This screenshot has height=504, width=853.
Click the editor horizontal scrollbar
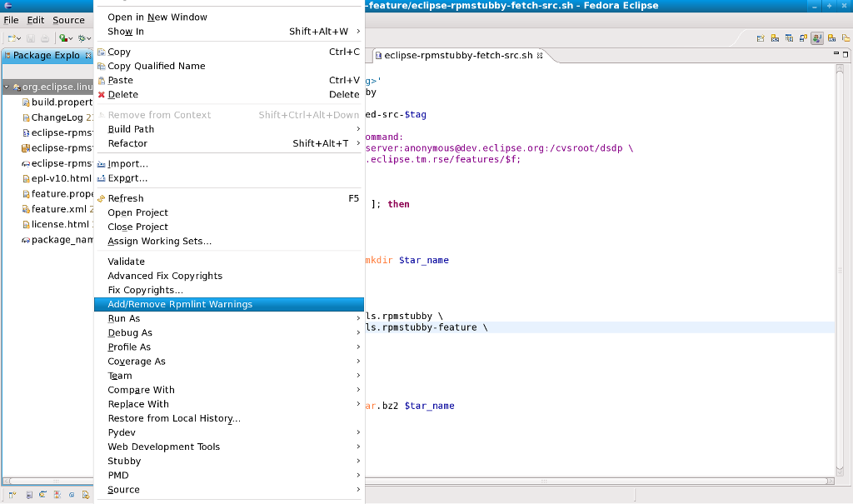point(599,482)
